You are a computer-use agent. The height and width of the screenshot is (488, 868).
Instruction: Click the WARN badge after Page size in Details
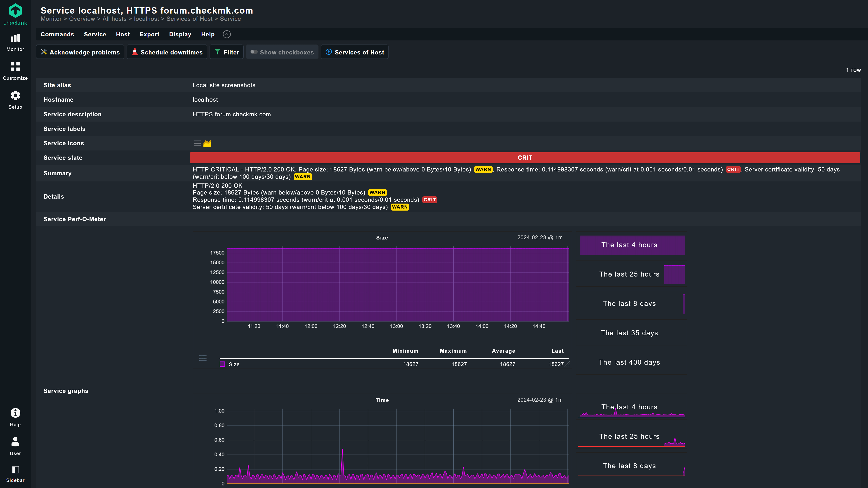click(377, 192)
